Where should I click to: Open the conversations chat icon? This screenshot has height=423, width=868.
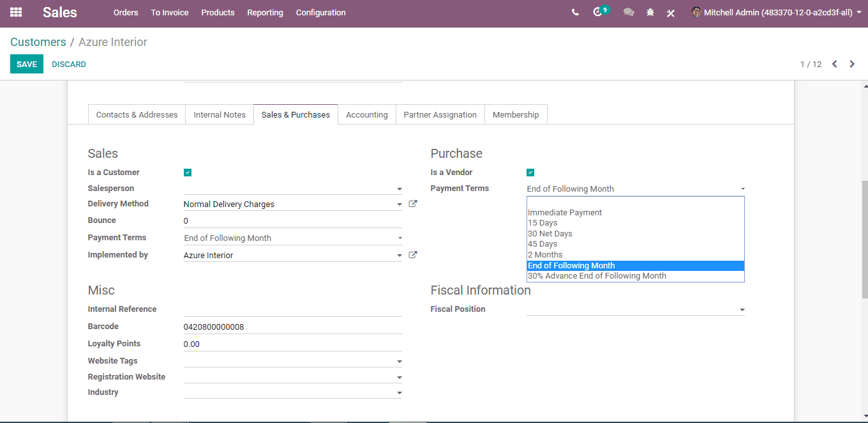pyautogui.click(x=629, y=12)
